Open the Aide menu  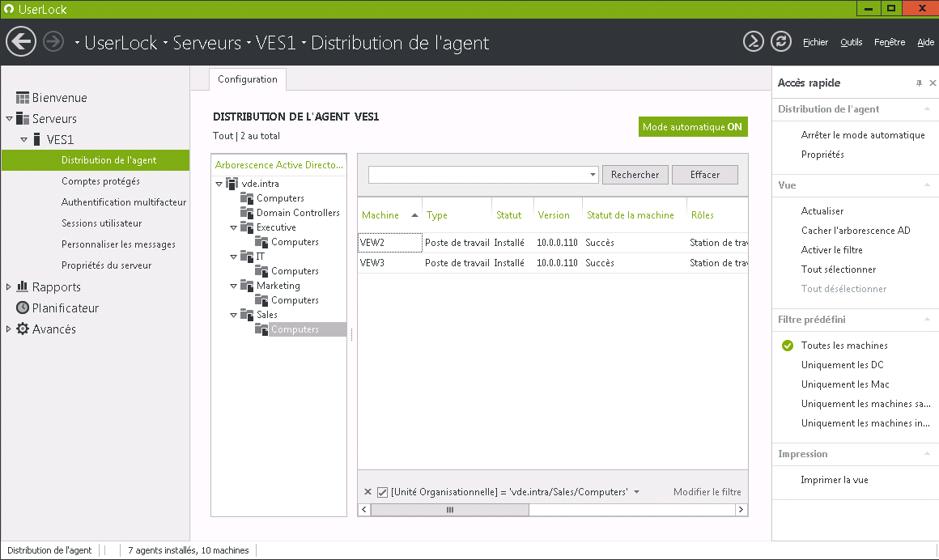(x=925, y=42)
